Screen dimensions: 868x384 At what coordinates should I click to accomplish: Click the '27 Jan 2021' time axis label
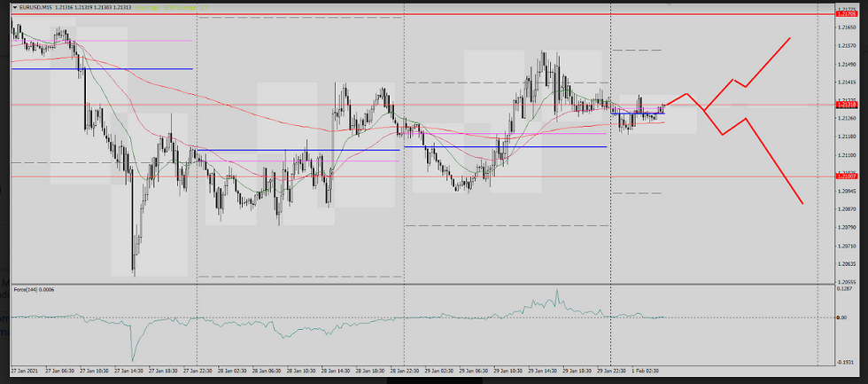point(26,369)
